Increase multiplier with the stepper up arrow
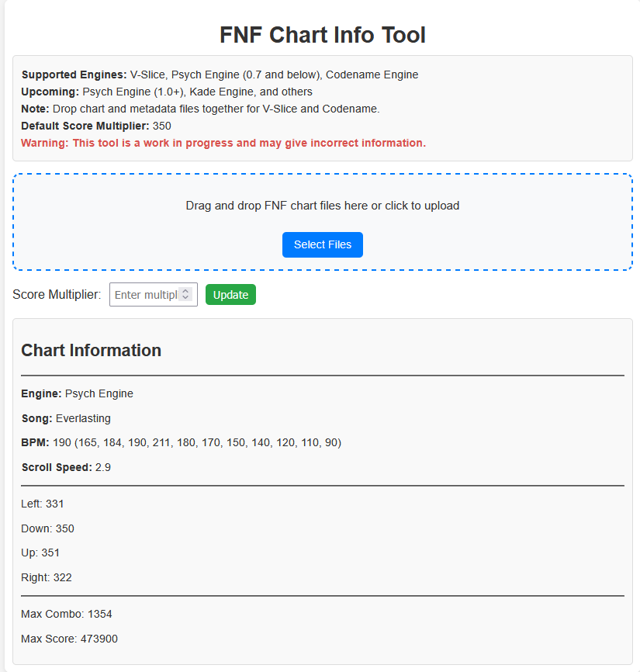Viewport: 640px width, 672px height. pos(185,291)
